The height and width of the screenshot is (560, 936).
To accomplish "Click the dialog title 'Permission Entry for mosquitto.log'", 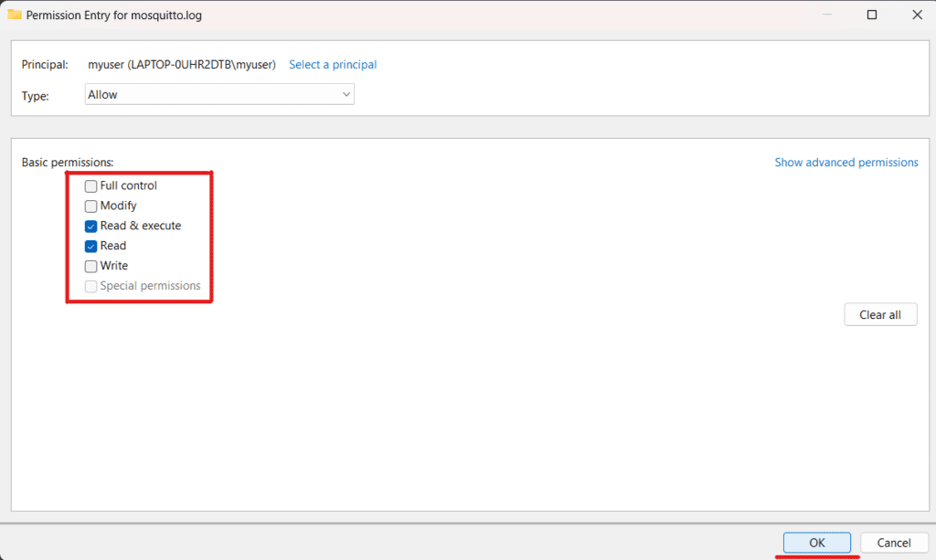I will point(112,15).
